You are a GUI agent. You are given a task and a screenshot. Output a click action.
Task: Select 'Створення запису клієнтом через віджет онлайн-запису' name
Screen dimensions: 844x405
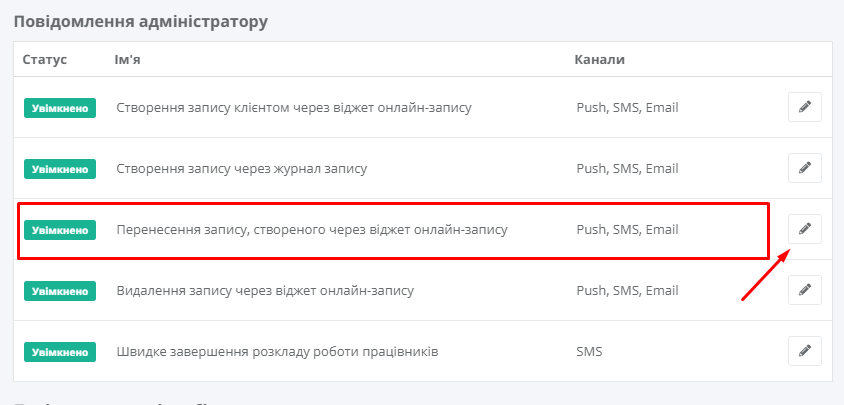(x=294, y=108)
